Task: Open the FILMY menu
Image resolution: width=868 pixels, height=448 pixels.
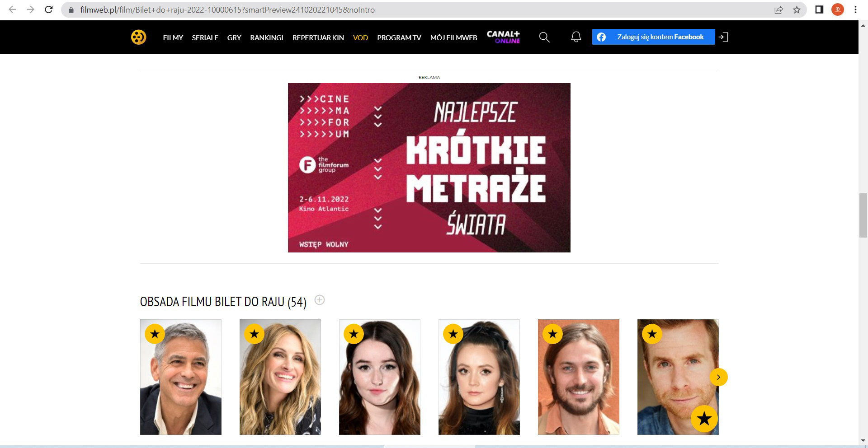Action: pos(173,37)
